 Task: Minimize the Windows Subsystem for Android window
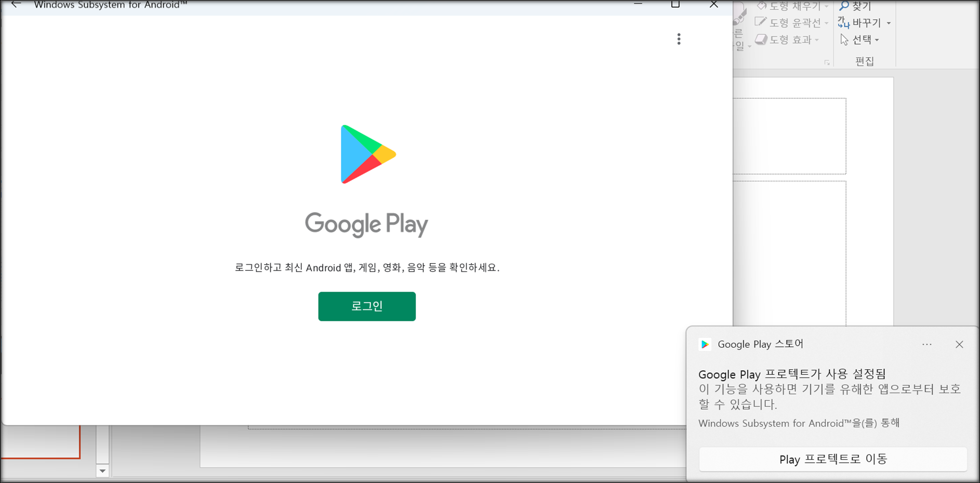pos(638,4)
